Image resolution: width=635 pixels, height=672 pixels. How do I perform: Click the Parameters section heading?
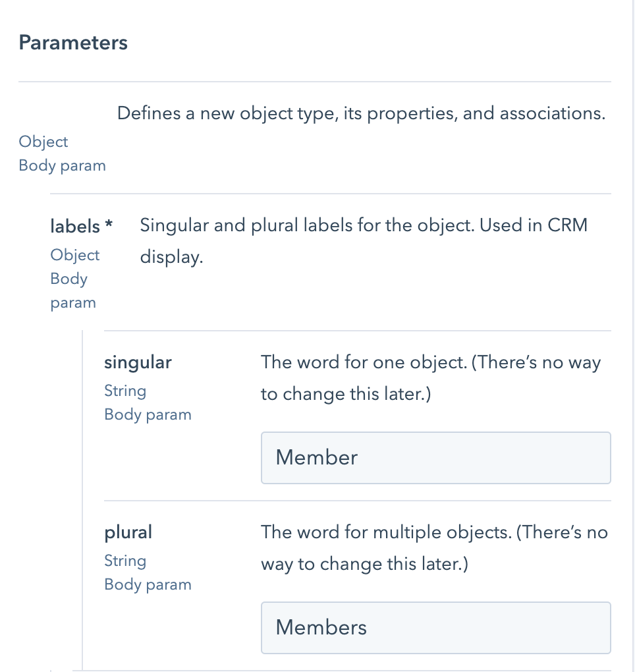[73, 43]
